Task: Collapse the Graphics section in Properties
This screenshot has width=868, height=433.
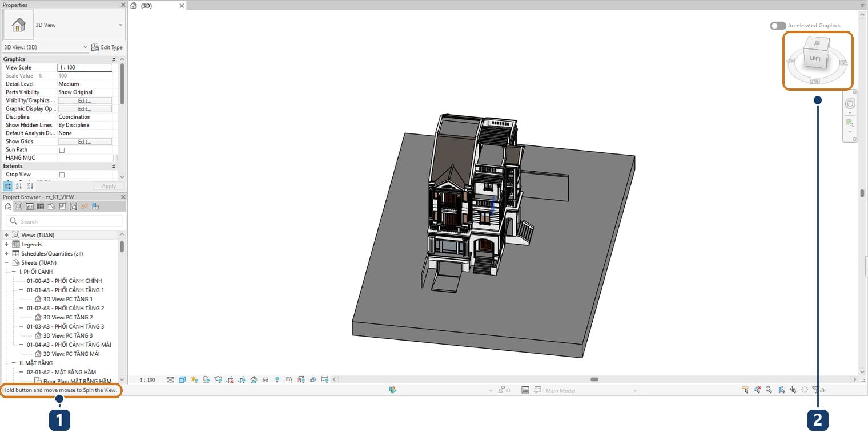Action: click(114, 59)
